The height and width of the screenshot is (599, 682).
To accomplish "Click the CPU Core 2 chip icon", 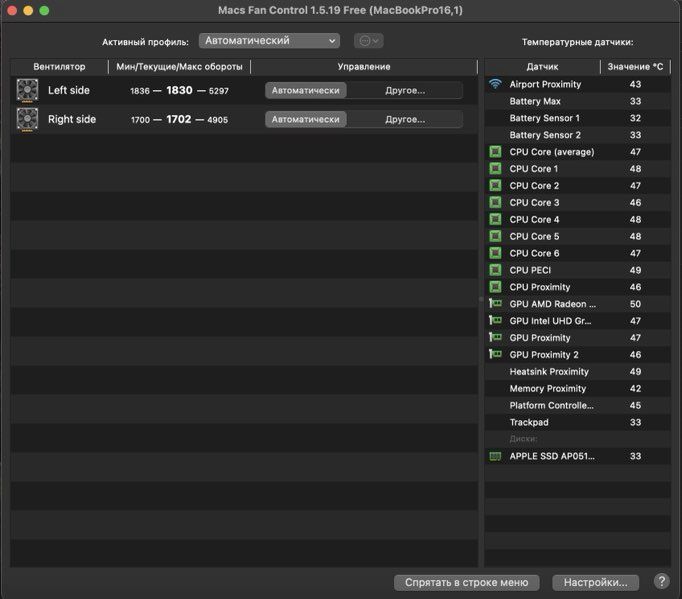I will point(495,186).
